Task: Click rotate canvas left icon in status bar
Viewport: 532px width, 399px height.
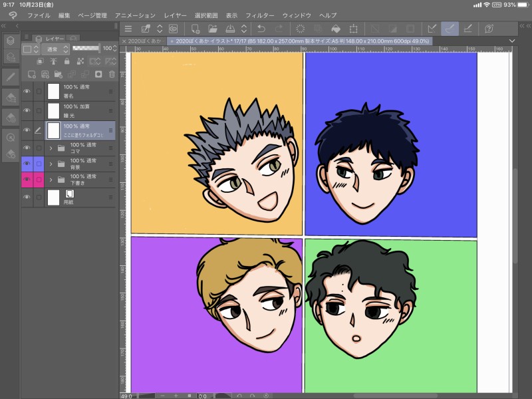Action: pyautogui.click(x=239, y=396)
